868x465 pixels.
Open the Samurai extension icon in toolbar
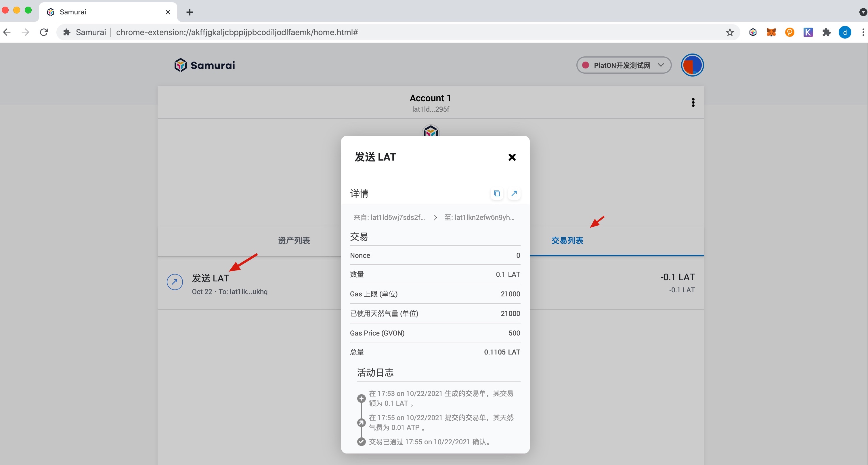coord(753,32)
